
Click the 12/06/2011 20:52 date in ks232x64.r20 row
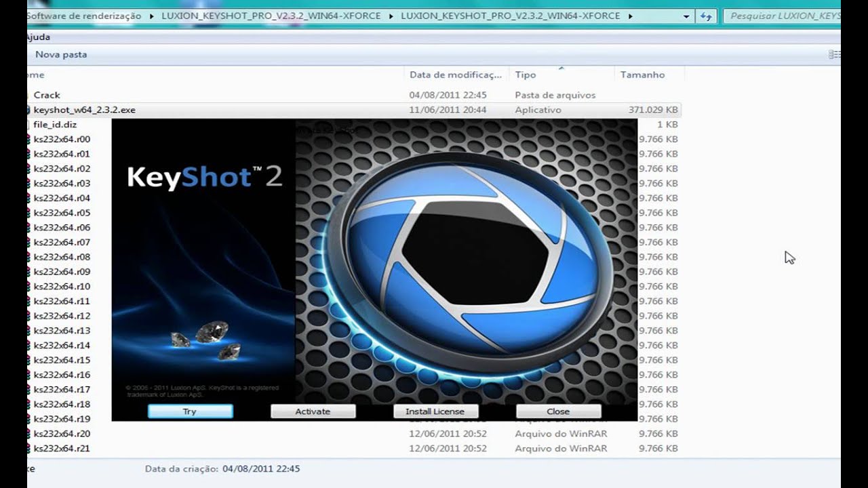[x=448, y=434]
